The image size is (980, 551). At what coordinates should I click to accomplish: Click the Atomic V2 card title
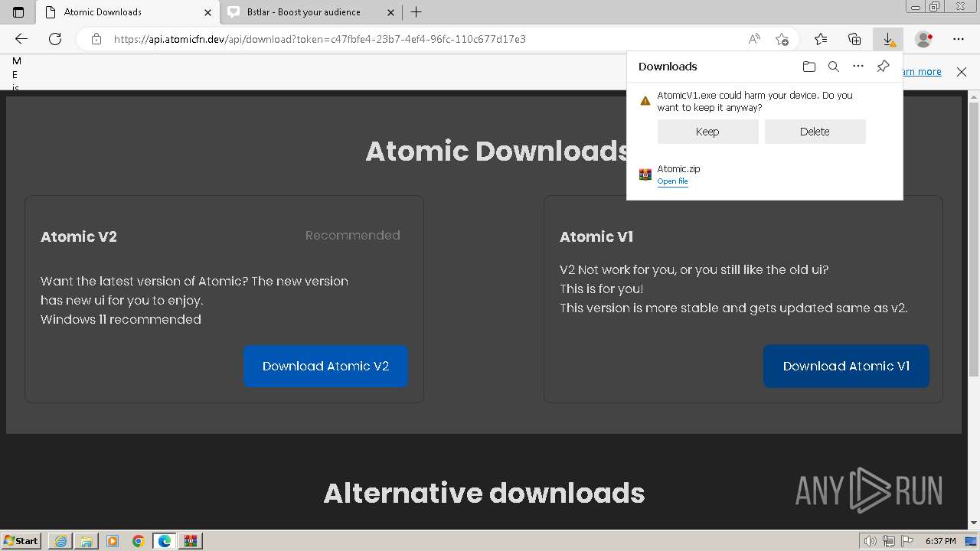click(x=79, y=236)
